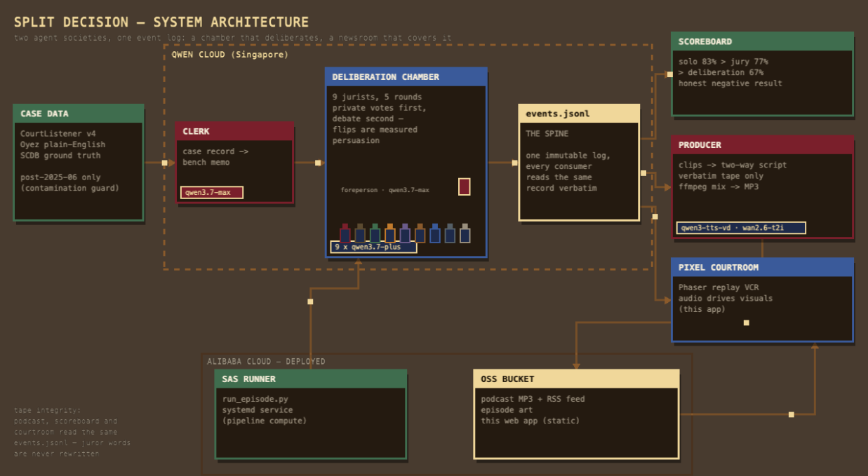Click the red foreperson icon

(x=464, y=186)
